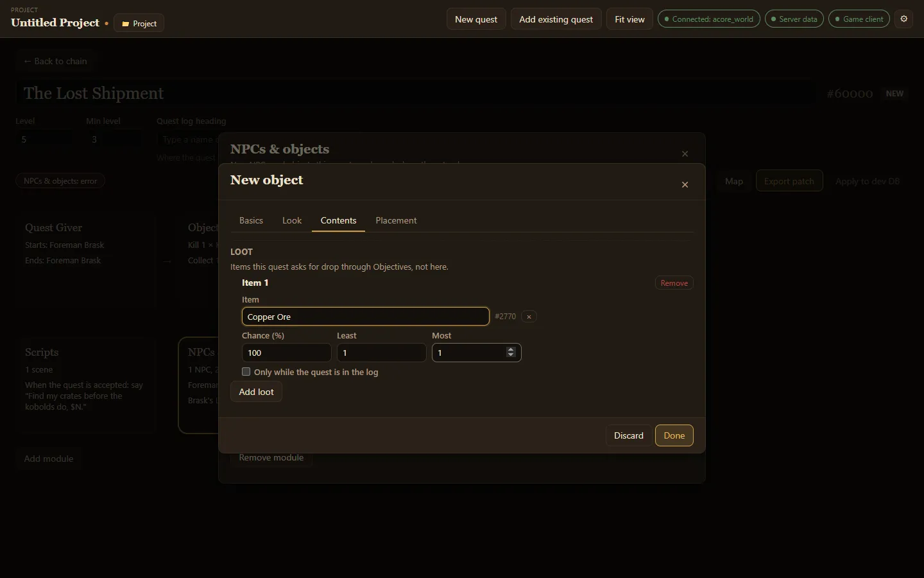Close the NPCs & objects dialog
The width and height of the screenshot is (924, 578).
685,154
